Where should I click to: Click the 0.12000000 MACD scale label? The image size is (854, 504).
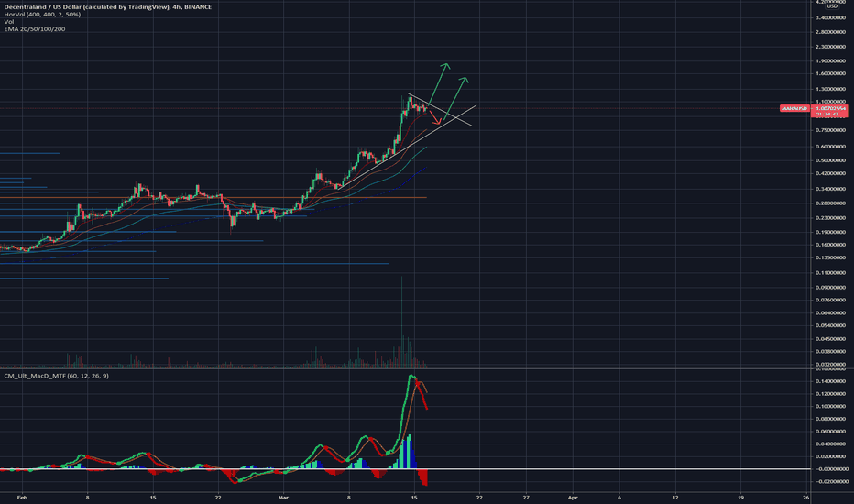[830, 394]
